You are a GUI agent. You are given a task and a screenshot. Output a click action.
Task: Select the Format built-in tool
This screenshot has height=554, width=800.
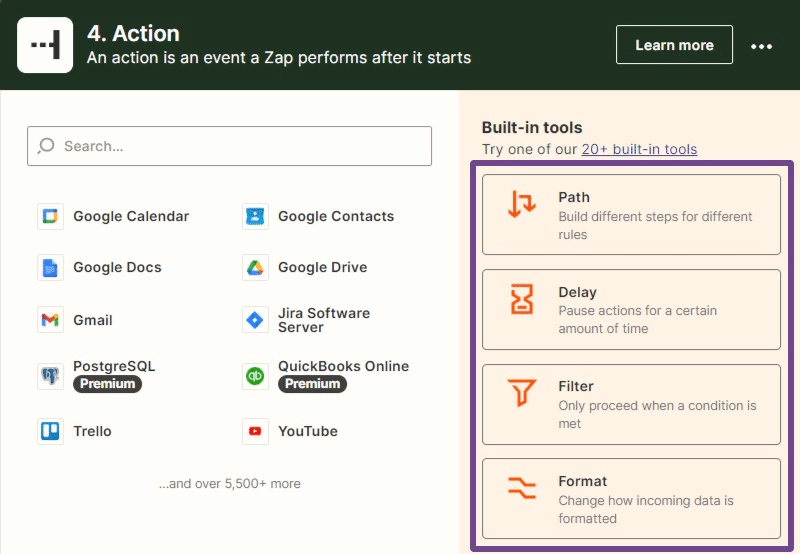(x=631, y=499)
